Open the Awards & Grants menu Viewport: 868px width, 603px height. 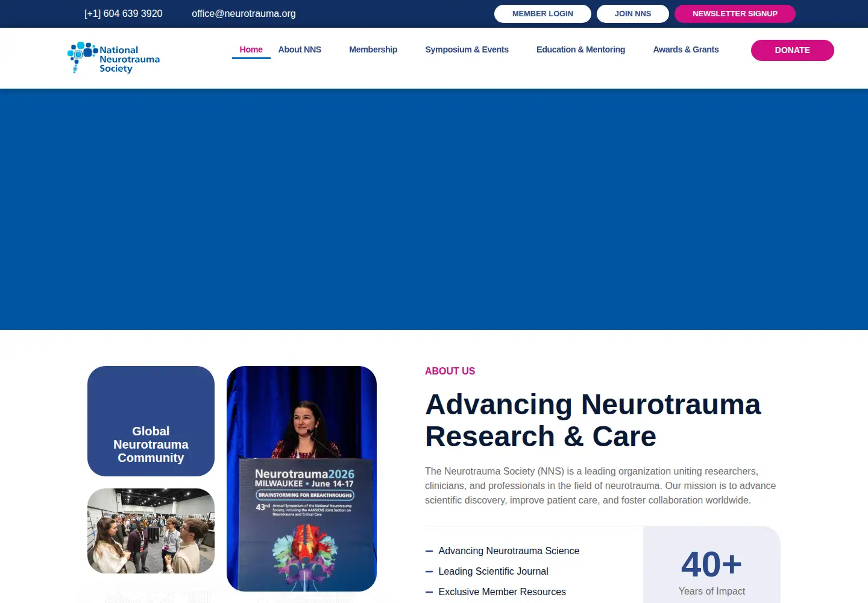[686, 49]
